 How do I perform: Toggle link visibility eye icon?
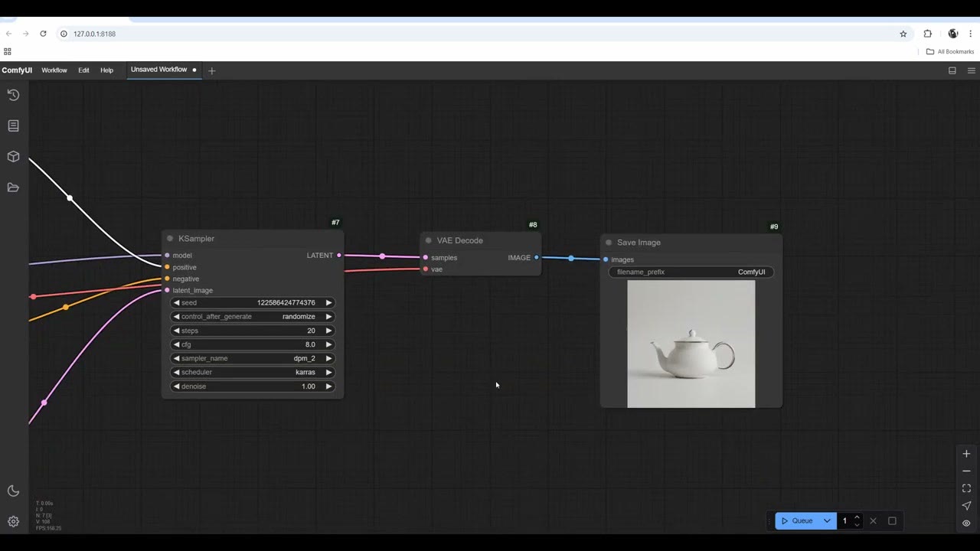[966, 523]
